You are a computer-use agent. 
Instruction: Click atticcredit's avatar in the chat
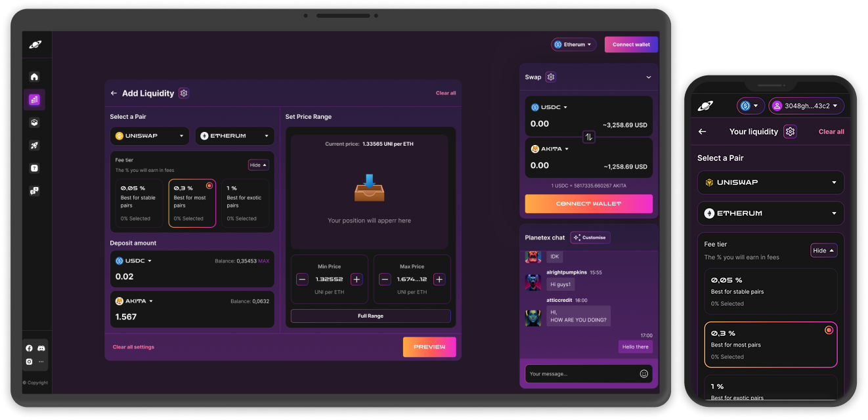[533, 318]
